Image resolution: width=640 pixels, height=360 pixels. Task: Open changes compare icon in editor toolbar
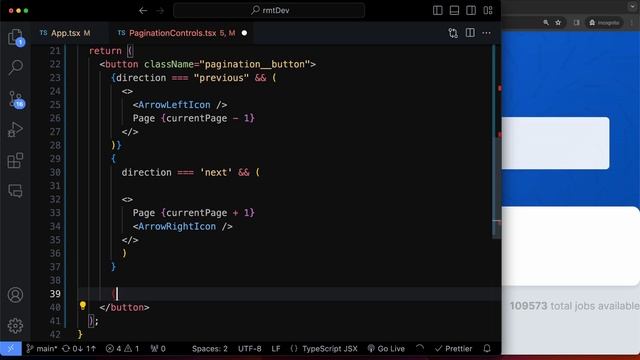click(453, 33)
